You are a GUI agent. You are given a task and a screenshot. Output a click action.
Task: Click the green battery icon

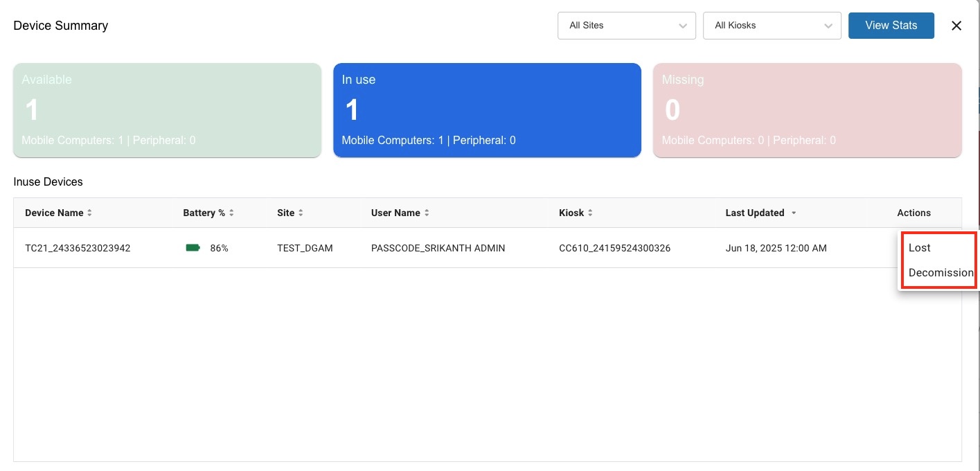pyautogui.click(x=193, y=248)
